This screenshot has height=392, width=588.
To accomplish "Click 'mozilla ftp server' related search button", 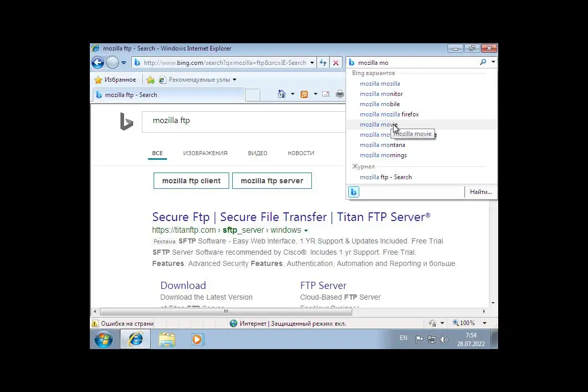I will 272,181.
